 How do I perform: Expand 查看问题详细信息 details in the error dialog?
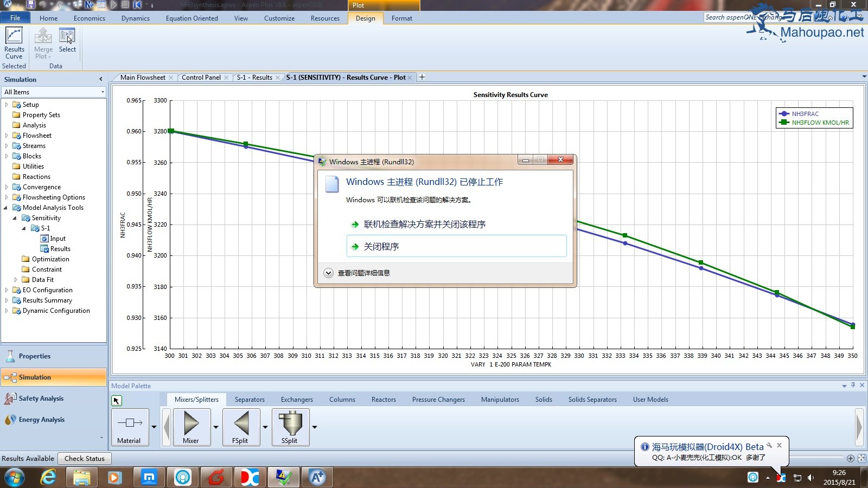358,273
